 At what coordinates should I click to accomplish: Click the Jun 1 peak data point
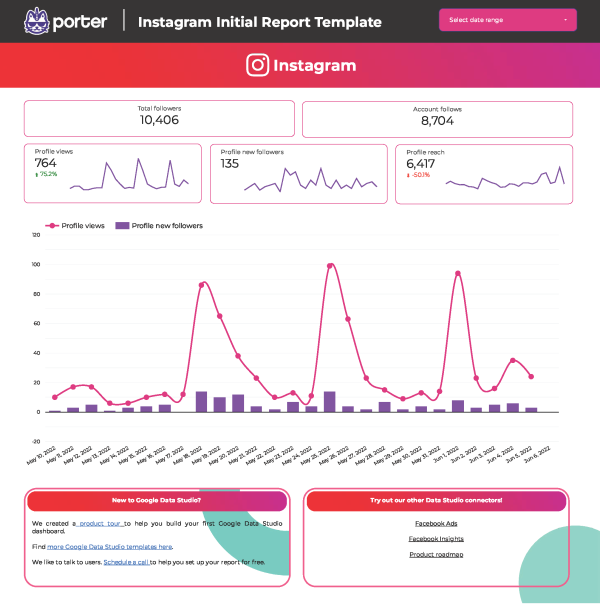pos(458,273)
